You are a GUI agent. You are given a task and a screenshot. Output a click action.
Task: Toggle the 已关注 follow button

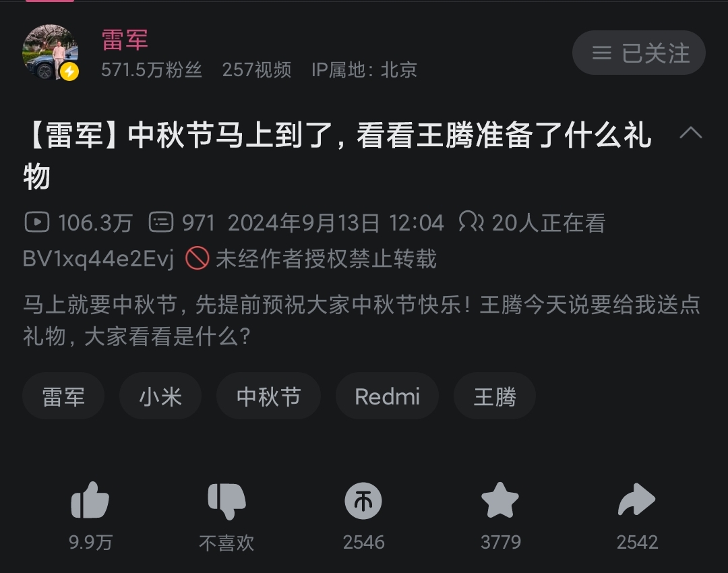click(639, 53)
